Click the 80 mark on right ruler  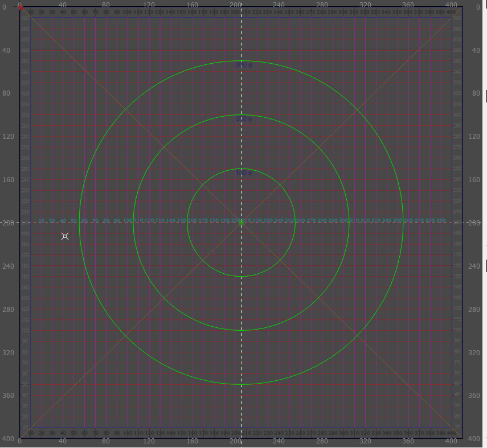tap(476, 93)
